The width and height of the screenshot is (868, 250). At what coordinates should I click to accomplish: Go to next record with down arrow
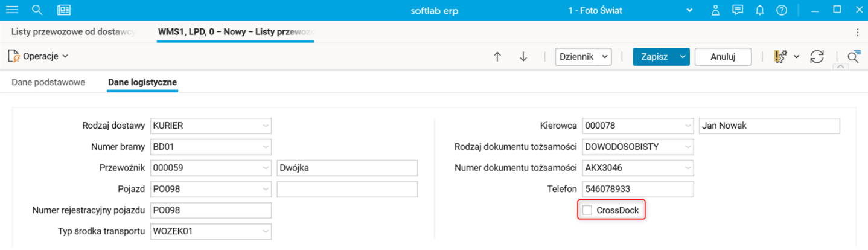pyautogui.click(x=523, y=56)
